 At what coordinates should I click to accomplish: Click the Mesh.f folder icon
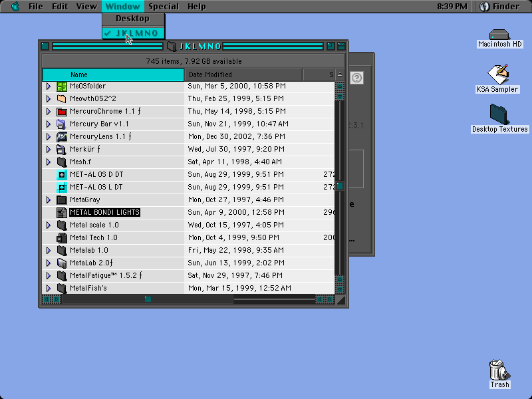pyautogui.click(x=61, y=162)
